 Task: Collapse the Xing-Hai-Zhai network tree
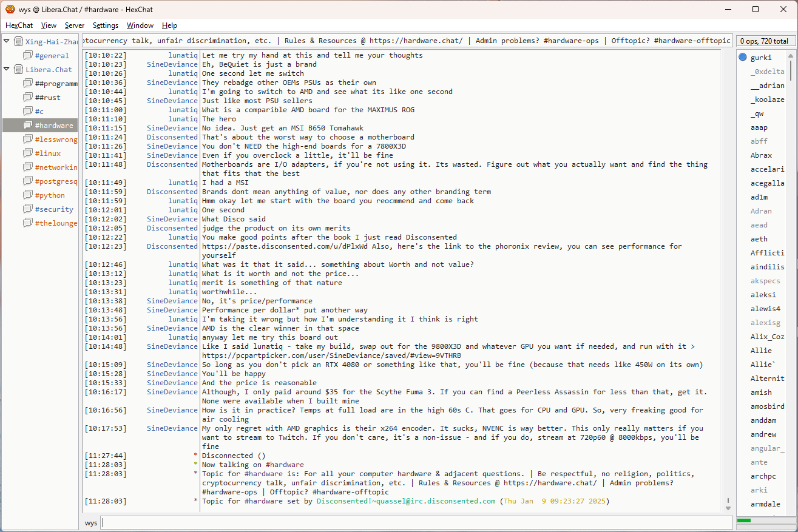[7, 42]
